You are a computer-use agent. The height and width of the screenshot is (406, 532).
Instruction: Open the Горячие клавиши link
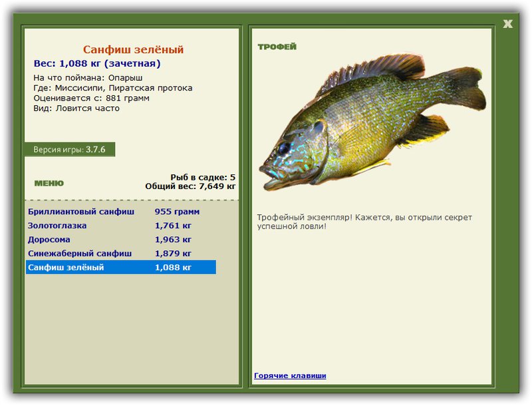[290, 375]
